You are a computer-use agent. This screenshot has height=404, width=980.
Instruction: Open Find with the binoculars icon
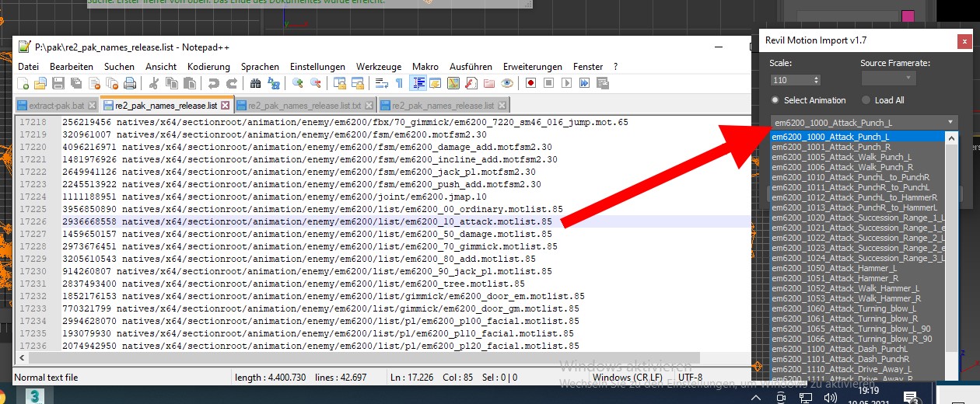255,83
